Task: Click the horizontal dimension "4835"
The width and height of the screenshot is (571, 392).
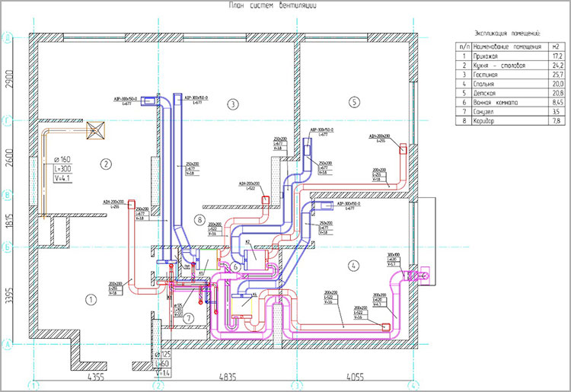Action: point(227,376)
